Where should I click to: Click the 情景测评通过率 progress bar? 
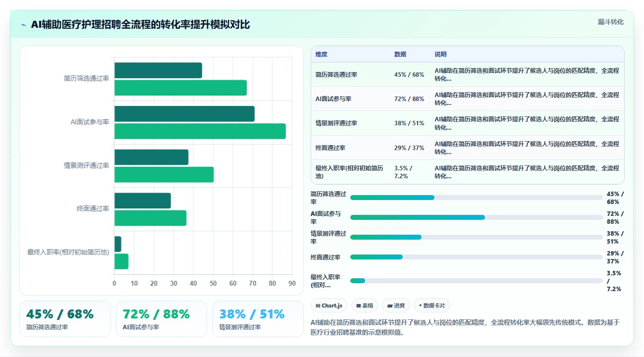tap(476, 237)
